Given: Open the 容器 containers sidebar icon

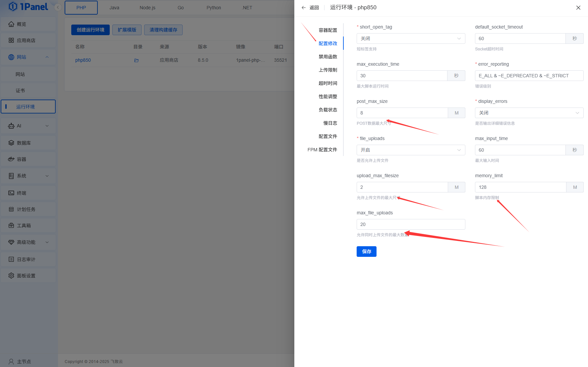Looking at the screenshot, I should (x=11, y=159).
